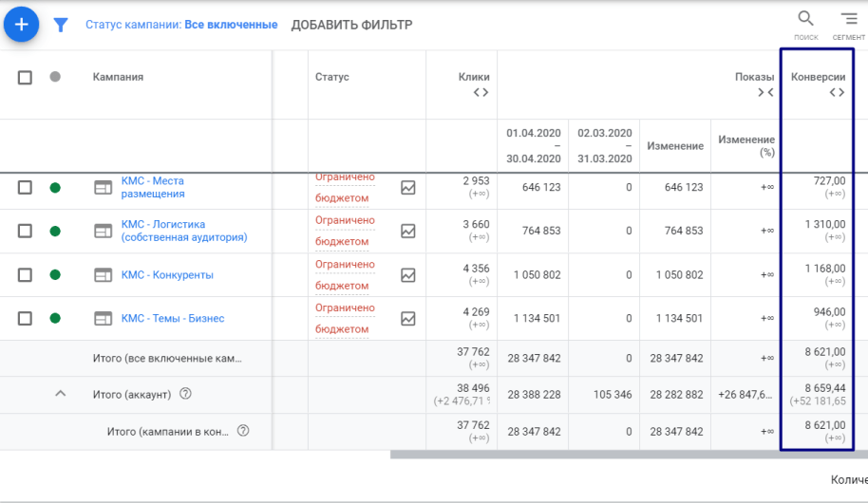
Task: Check the box for КМС - Места размещения
Action: click(x=26, y=188)
